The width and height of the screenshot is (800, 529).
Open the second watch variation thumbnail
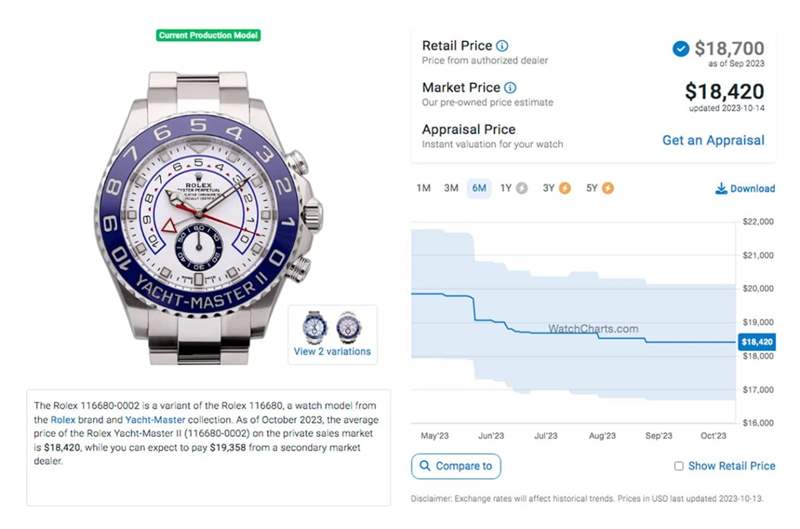[x=348, y=326]
